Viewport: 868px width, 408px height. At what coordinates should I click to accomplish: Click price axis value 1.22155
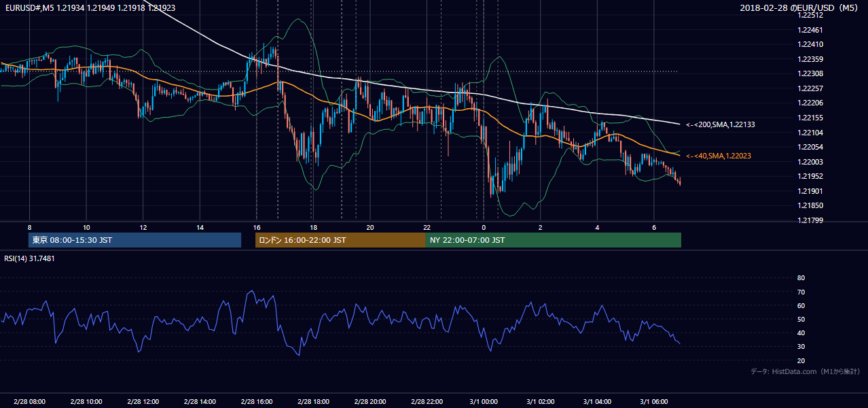tap(810, 118)
